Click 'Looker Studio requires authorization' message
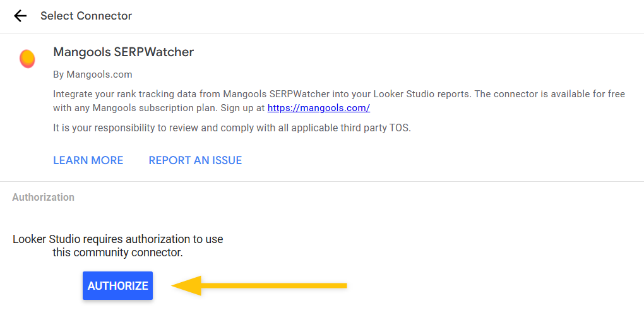The image size is (644, 315). (x=117, y=239)
